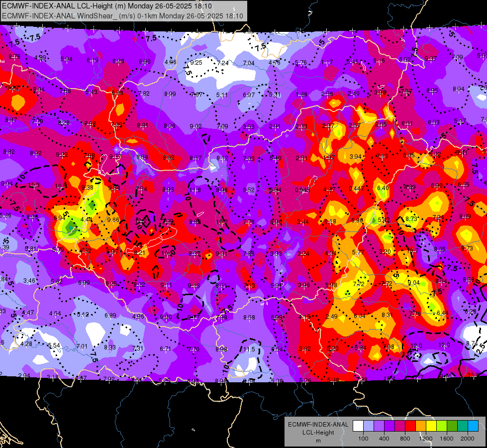Click the WindShear 0-1km header line
487x448 pixels.
pos(122,16)
